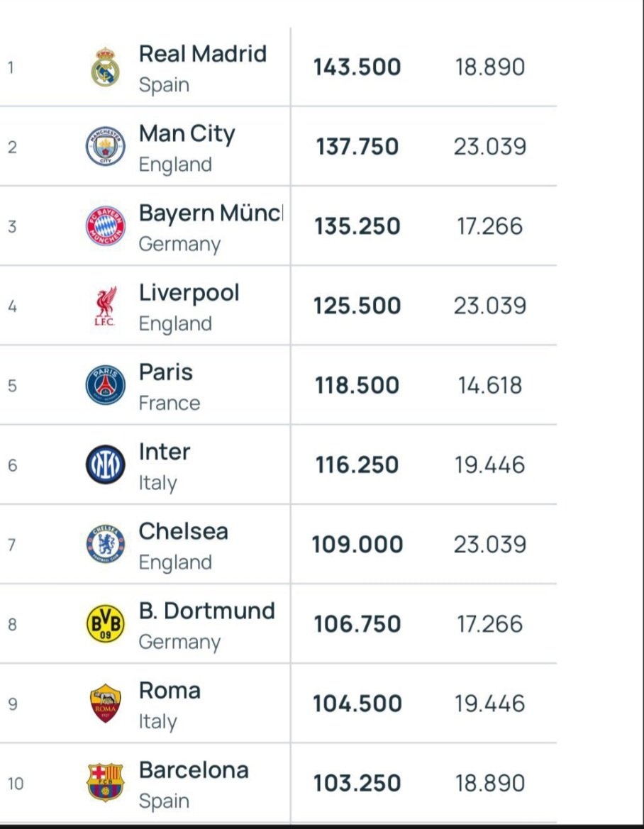
Task: Click Inter's 19.446 country coefficient
Action: (489, 465)
